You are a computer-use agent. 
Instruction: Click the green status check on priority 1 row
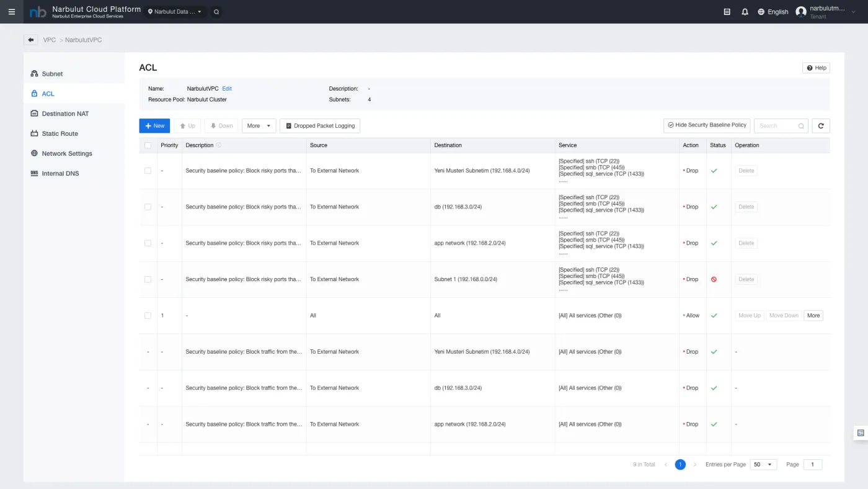[714, 315]
